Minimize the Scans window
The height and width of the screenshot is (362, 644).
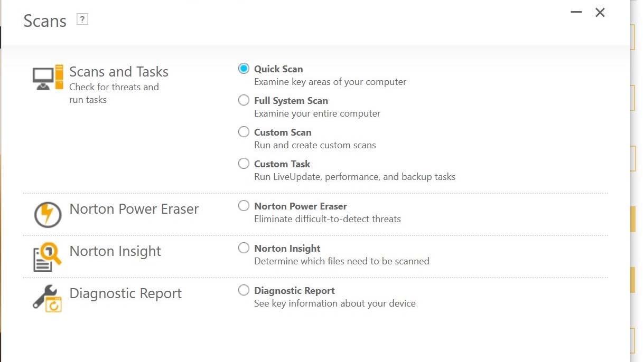point(576,12)
